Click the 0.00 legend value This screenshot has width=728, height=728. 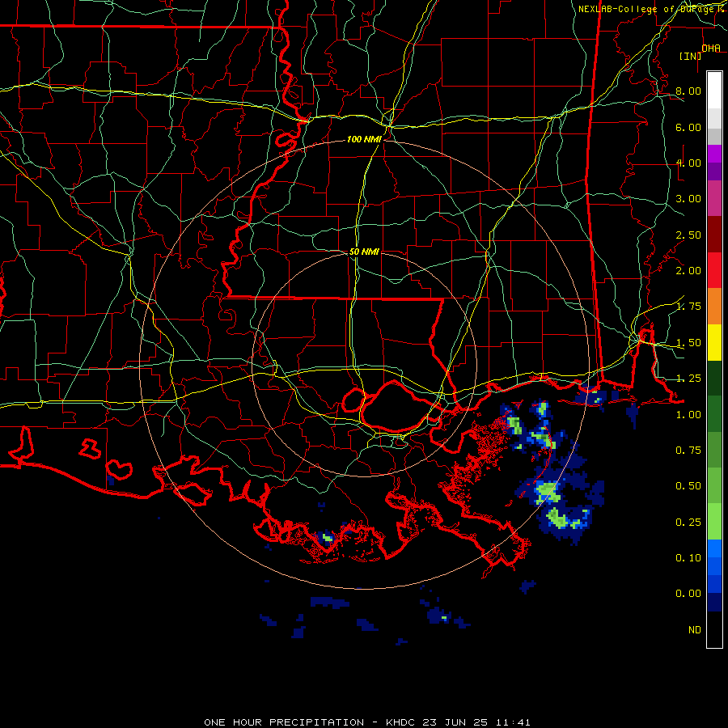pos(688,594)
